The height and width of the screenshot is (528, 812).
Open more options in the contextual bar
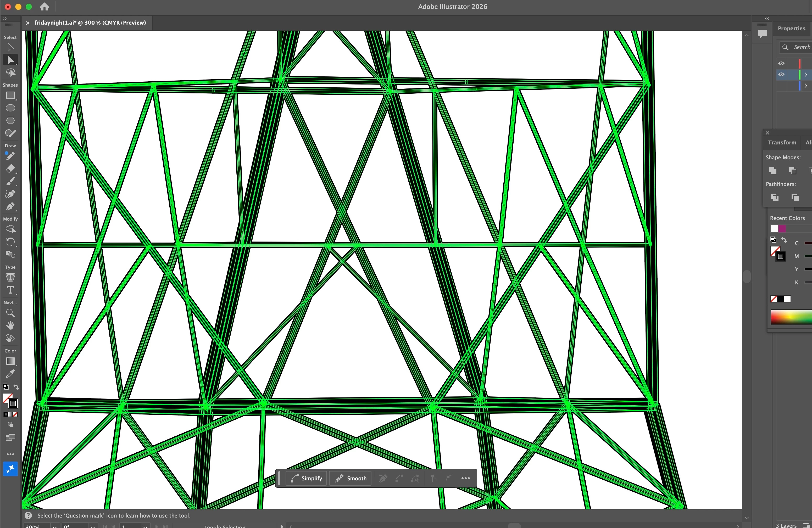tap(465, 478)
